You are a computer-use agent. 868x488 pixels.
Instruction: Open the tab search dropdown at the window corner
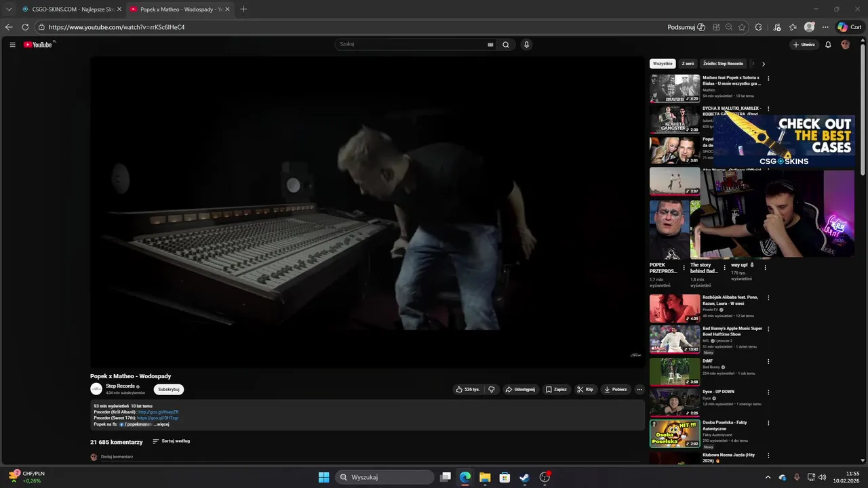click(9, 9)
